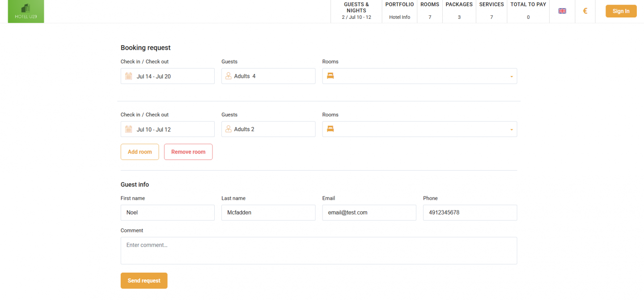The image size is (644, 300).
Task: Click the Email label
Action: (x=329, y=198)
